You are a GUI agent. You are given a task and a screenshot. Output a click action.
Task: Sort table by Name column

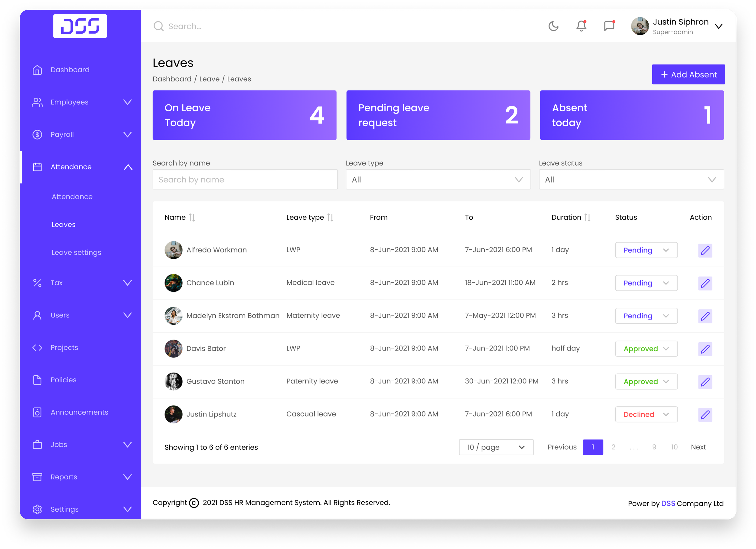[192, 218]
